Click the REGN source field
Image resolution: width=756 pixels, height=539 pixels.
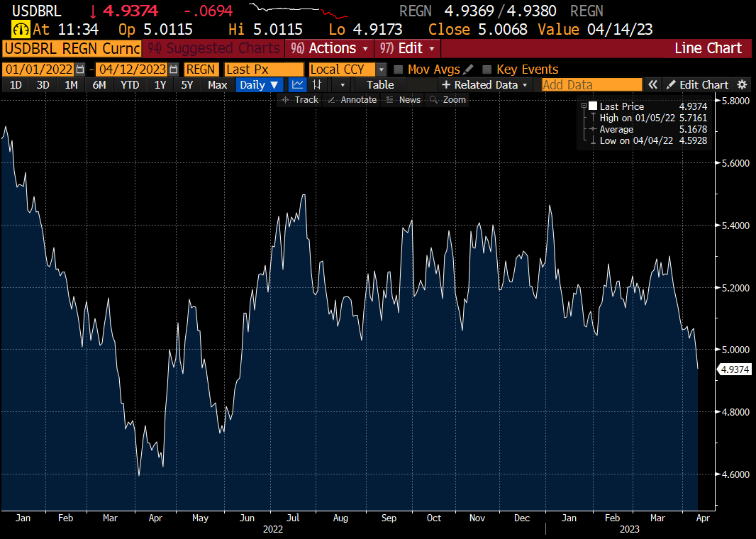201,70
